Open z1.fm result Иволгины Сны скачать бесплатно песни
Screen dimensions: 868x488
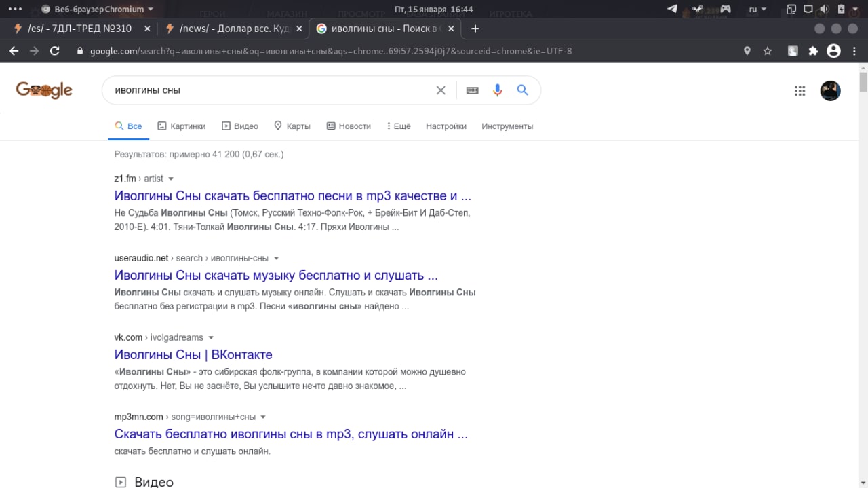(293, 196)
